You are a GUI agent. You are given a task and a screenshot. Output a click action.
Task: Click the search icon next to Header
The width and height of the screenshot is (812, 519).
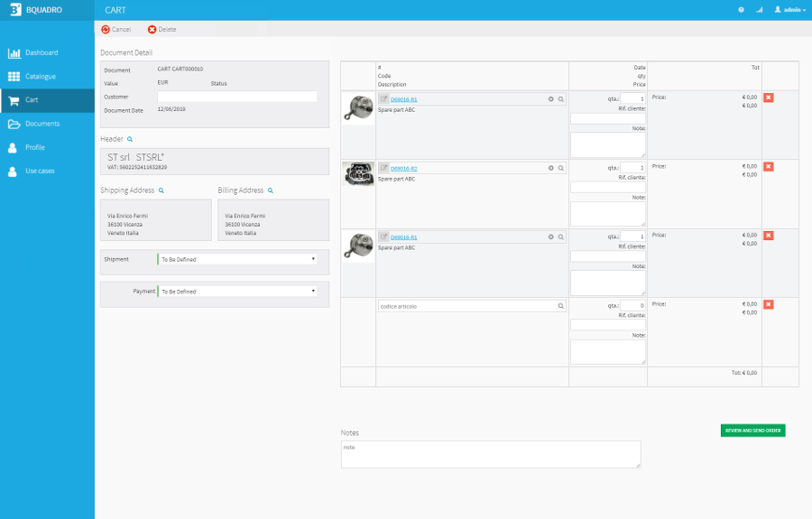130,139
